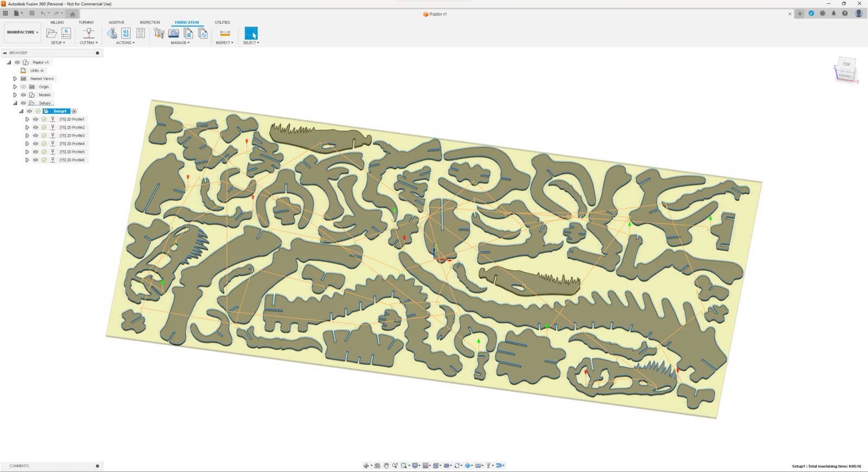The height and width of the screenshot is (472, 868).
Task: Switch to the UTILITIES tab
Action: pyautogui.click(x=223, y=22)
